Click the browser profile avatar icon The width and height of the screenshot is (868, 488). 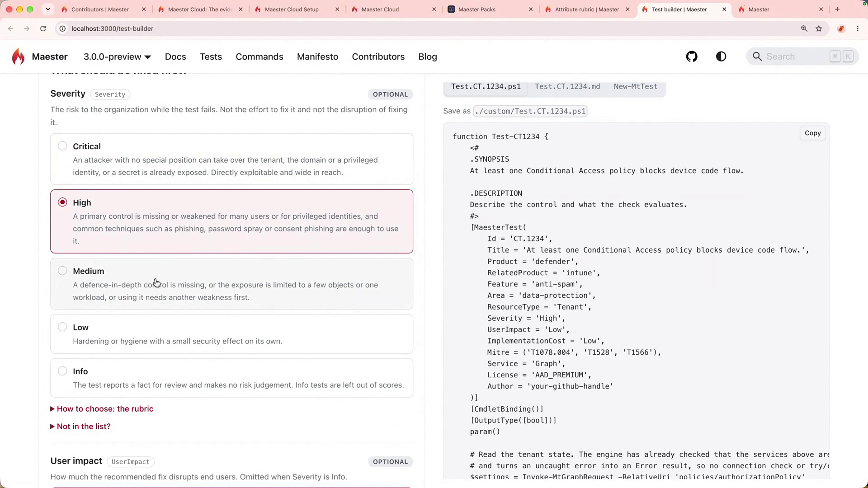point(841,28)
